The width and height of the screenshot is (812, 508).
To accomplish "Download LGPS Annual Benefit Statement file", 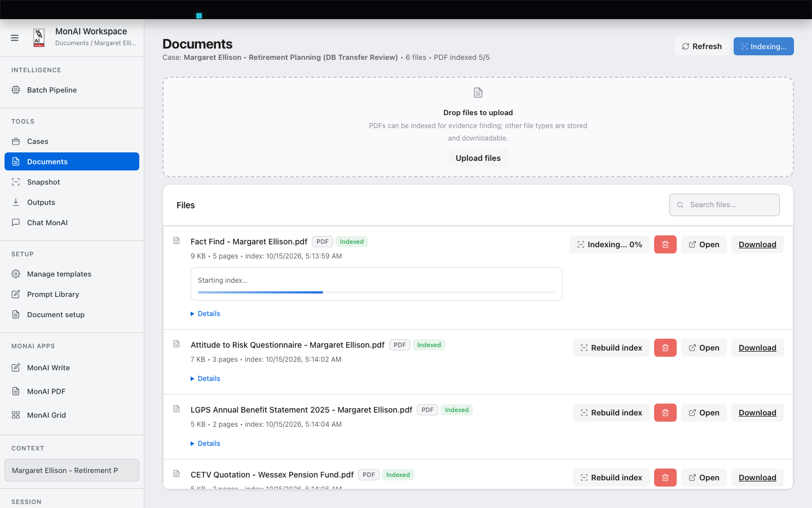I will pyautogui.click(x=757, y=413).
